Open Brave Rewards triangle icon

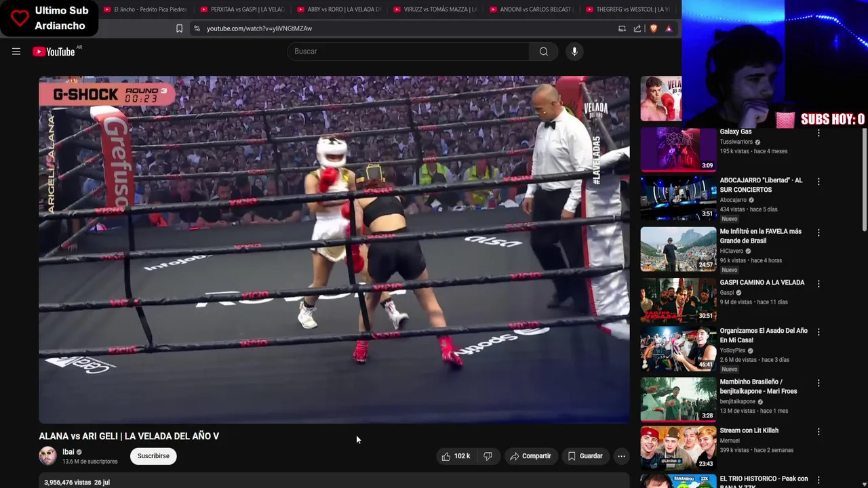point(669,28)
